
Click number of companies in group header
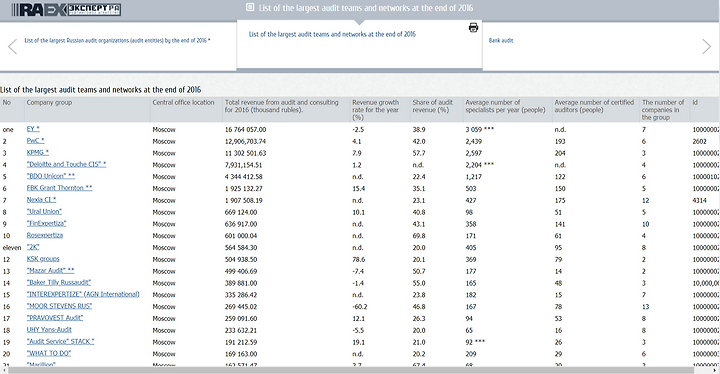point(663,110)
